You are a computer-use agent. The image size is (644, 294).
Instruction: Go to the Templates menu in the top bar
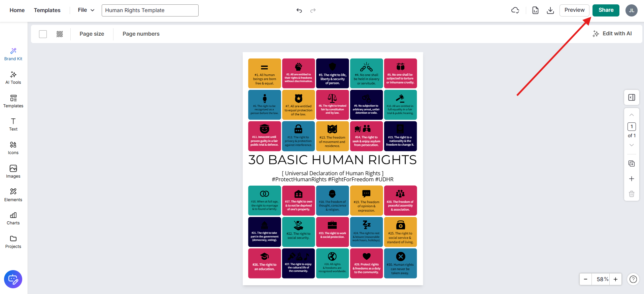click(47, 10)
